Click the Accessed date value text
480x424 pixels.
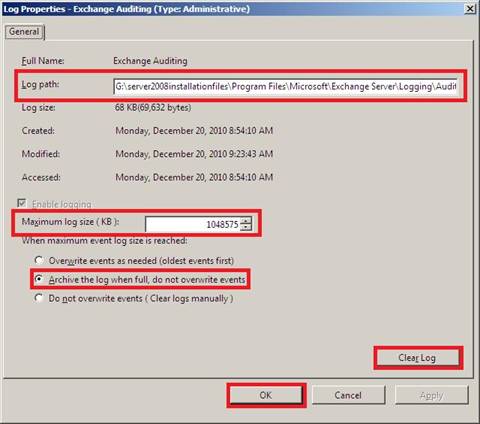194,177
